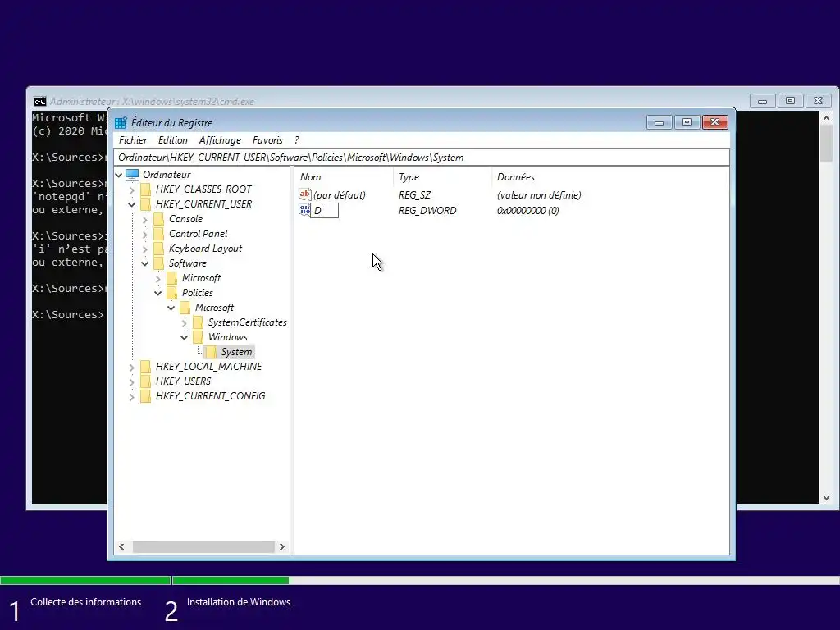Click the Software folder icon
The height and width of the screenshot is (630, 840).
pyautogui.click(x=158, y=263)
